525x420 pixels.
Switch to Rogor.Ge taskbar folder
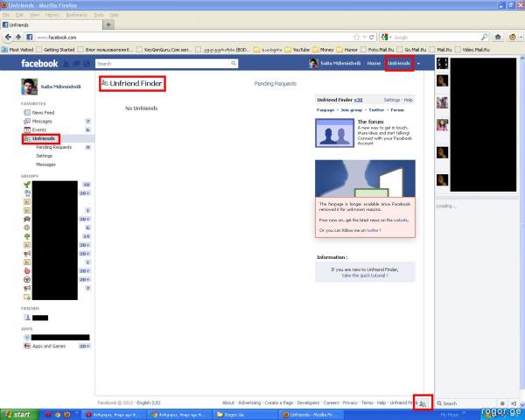pyautogui.click(x=245, y=415)
